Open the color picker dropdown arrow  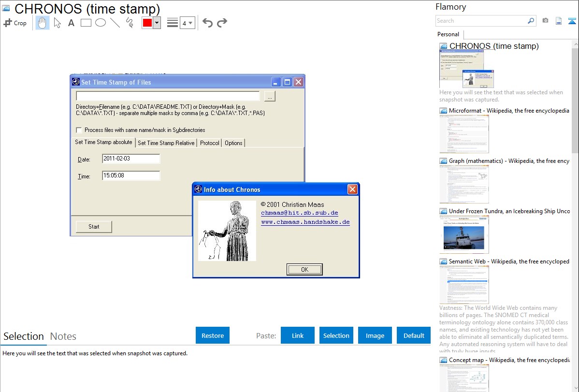tap(157, 23)
